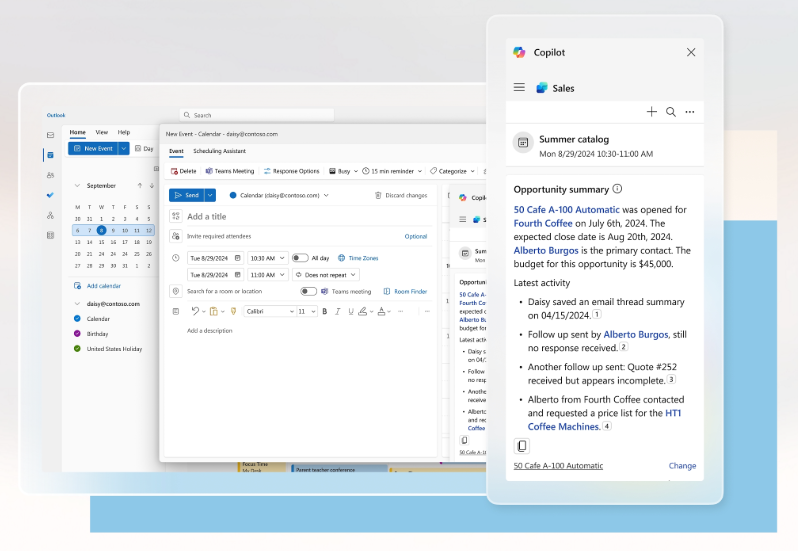
Task: Select the Home tab in Outlook
Action: tap(77, 132)
